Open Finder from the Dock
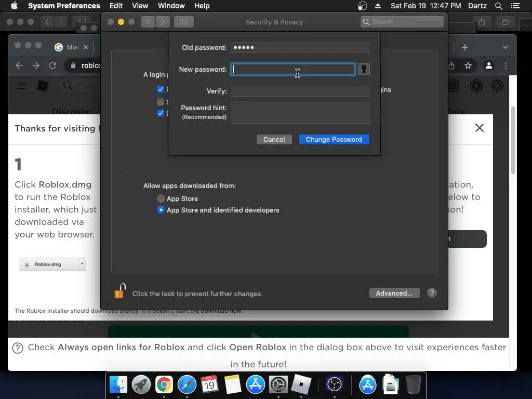The image size is (532, 399). 118,385
